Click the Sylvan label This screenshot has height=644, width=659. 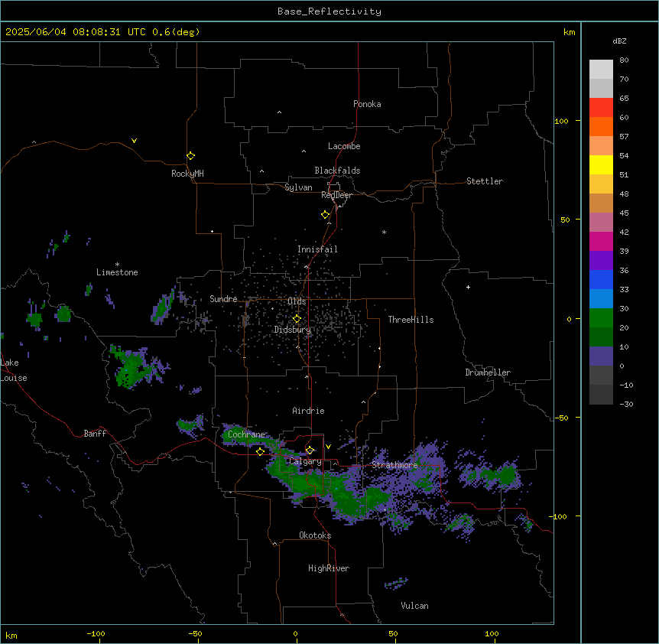(x=298, y=187)
